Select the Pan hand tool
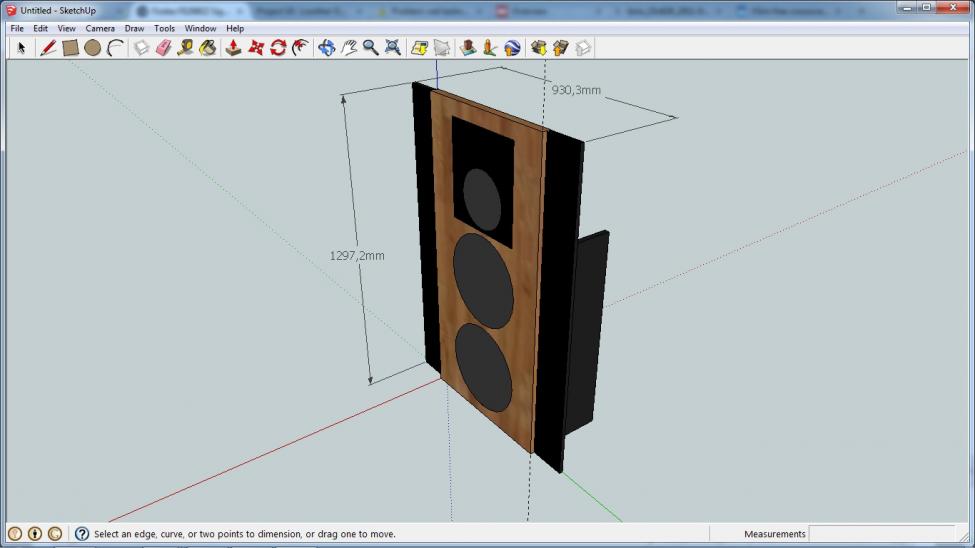975x548 pixels. 349,48
